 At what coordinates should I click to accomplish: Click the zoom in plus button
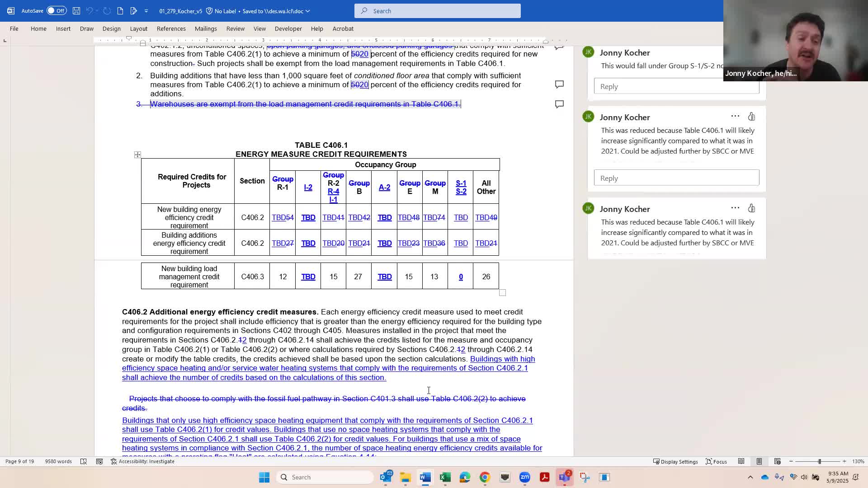tap(844, 461)
